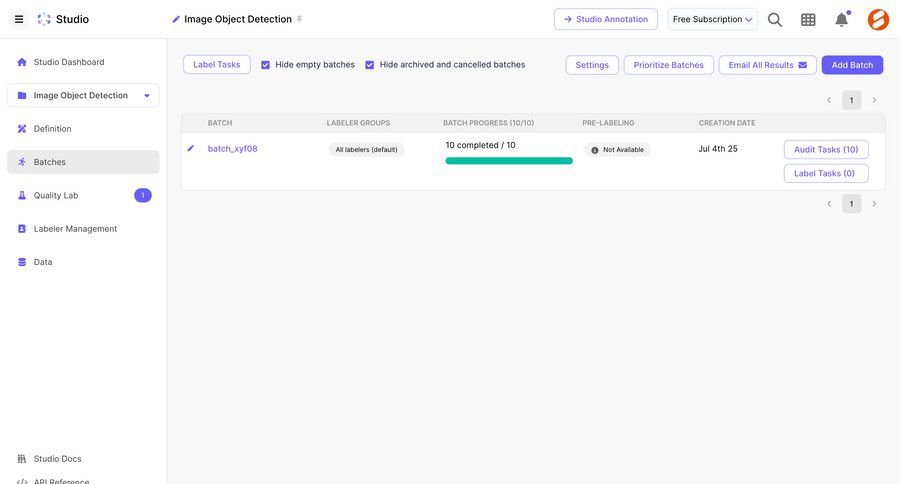900x484 pixels.
Task: Click the '10 completed / 10' text
Action: (x=480, y=145)
